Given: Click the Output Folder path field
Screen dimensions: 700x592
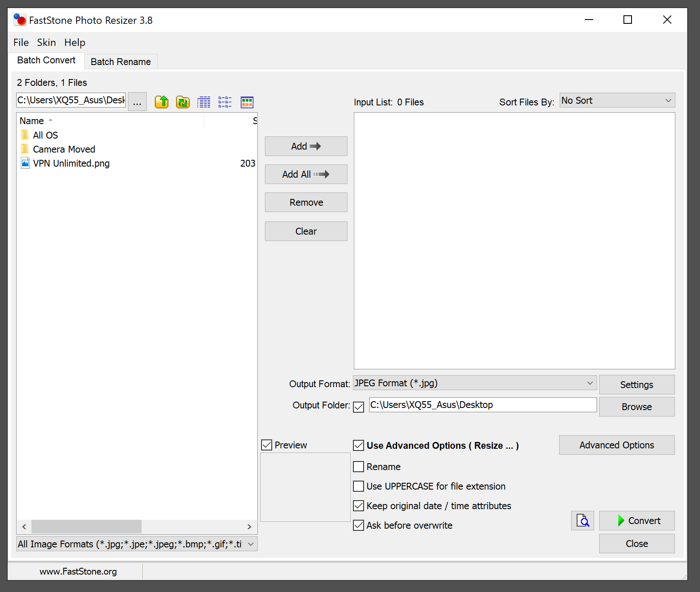Looking at the screenshot, I should click(x=482, y=405).
